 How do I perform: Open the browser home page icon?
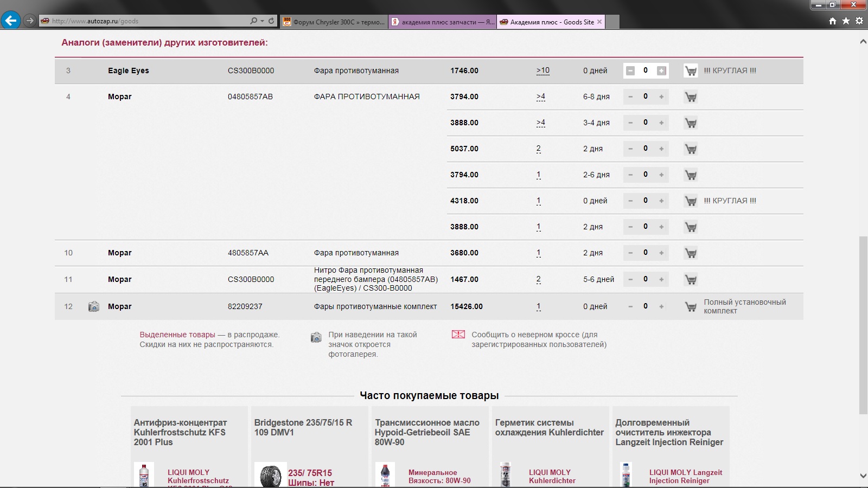(833, 21)
